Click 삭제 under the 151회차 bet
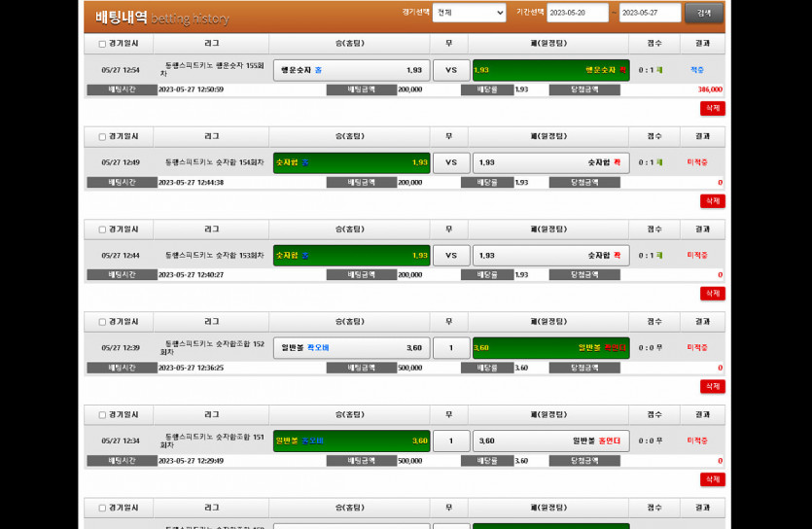Viewport: 812px width, 529px height. pos(712,479)
